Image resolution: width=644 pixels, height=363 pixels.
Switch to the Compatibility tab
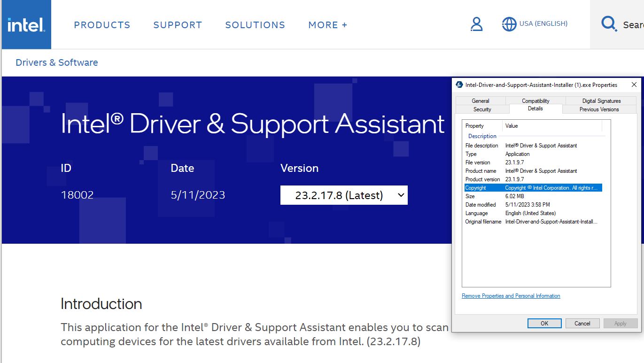click(535, 101)
